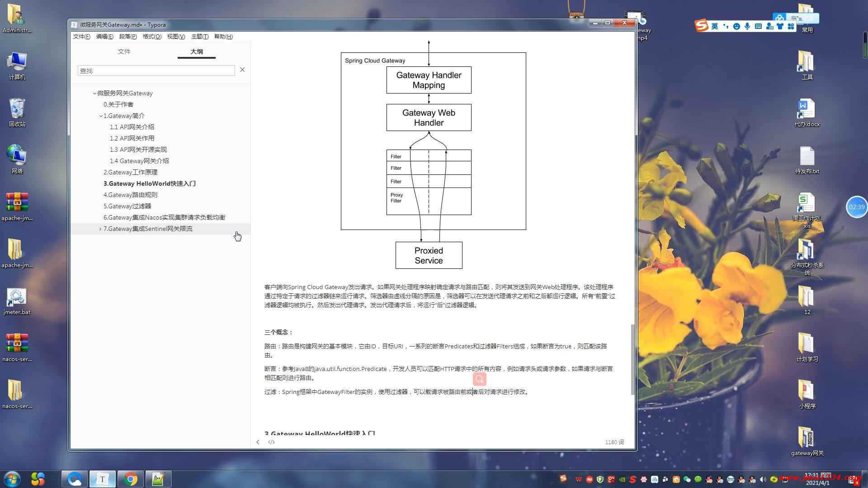Open the 计划学习 folder
This screenshot has height=488, width=868.
(807, 347)
